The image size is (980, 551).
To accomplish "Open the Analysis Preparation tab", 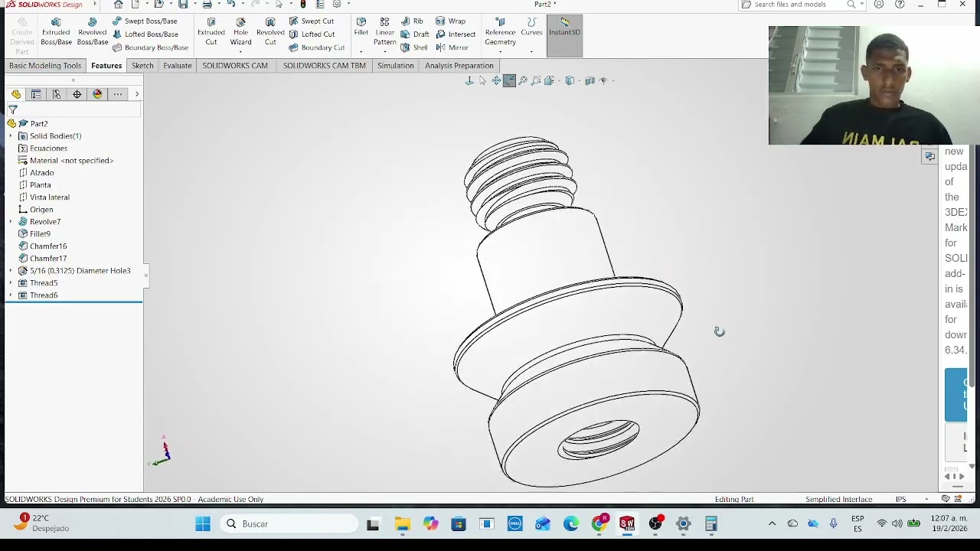I will tap(459, 66).
